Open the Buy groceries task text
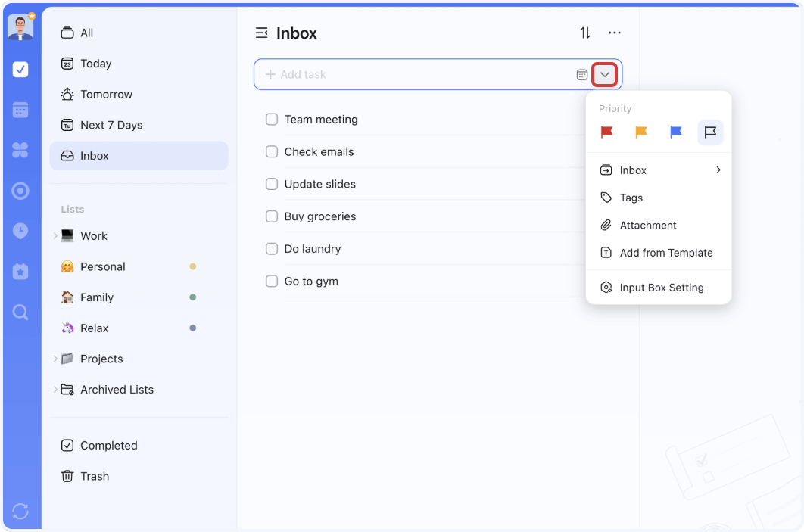Image resolution: width=804 pixels, height=532 pixels. 320,216
